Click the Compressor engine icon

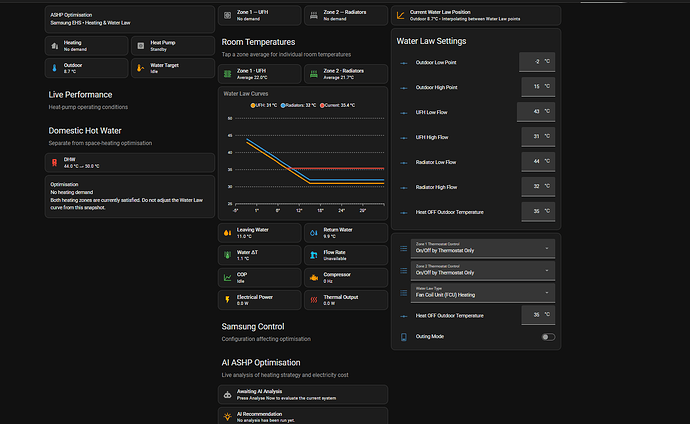point(314,278)
